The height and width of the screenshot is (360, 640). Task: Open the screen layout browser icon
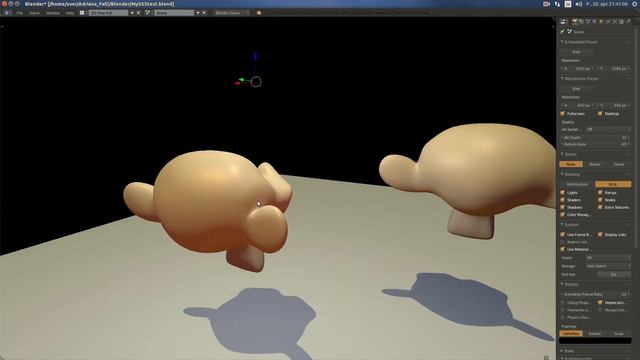(82, 13)
